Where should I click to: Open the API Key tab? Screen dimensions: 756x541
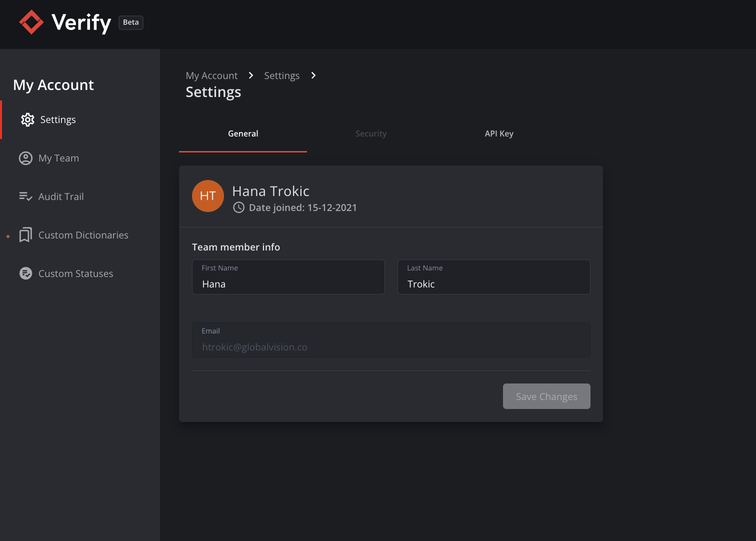click(x=499, y=134)
